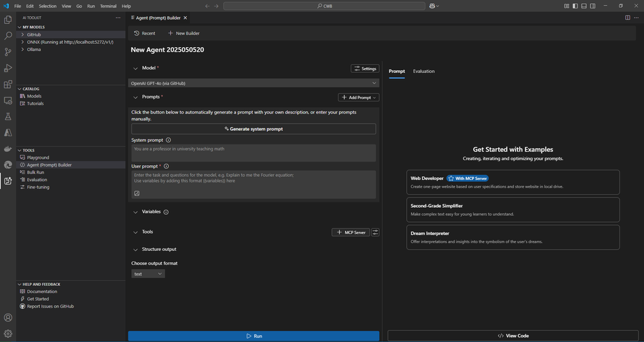Click the Generate system prompt button
The width and height of the screenshot is (644, 342).
[253, 129]
